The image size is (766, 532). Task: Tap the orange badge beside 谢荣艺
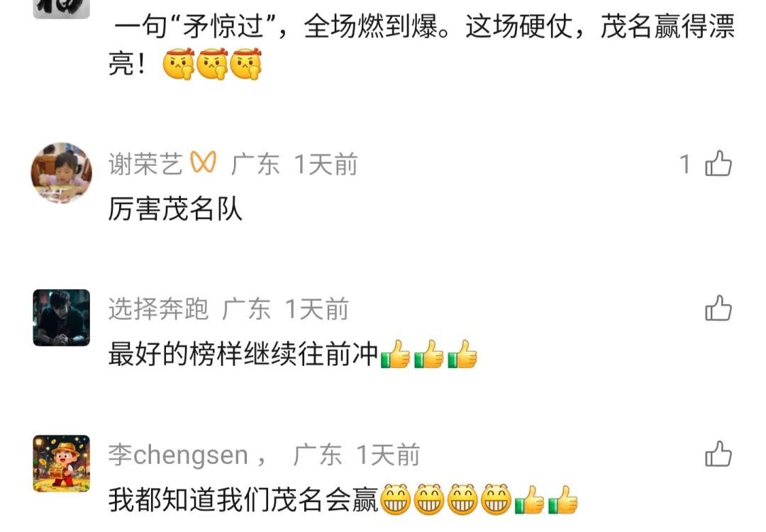[x=204, y=162]
